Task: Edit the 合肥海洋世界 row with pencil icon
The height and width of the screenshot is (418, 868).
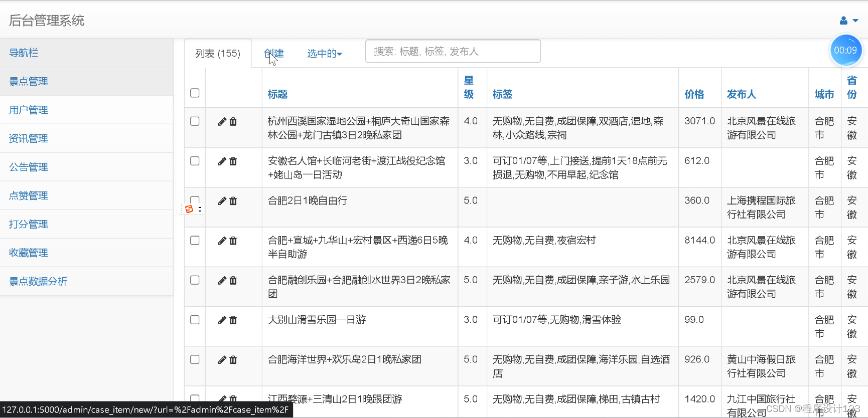Action: point(222,360)
